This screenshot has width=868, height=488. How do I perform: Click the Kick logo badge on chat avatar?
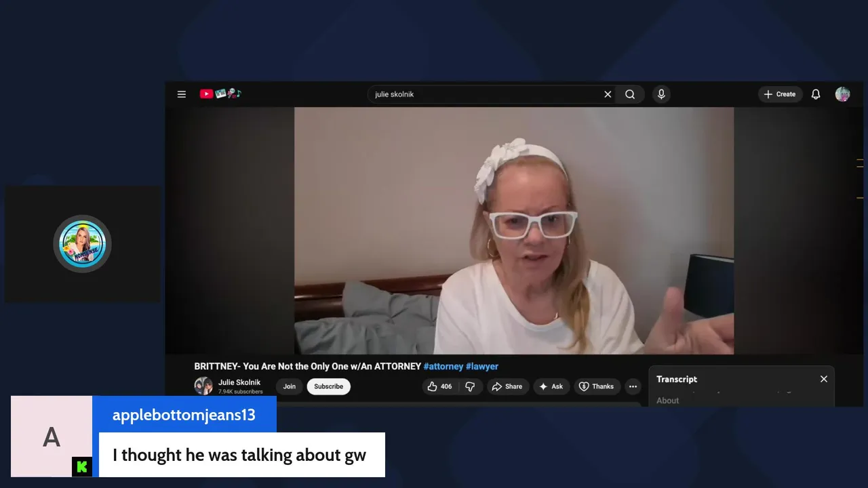pyautogui.click(x=82, y=466)
